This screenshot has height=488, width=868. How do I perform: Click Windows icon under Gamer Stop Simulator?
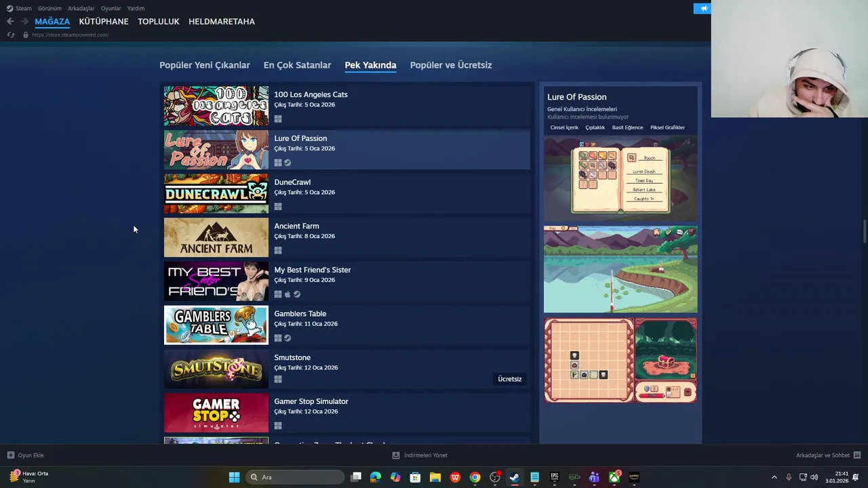pyautogui.click(x=278, y=426)
